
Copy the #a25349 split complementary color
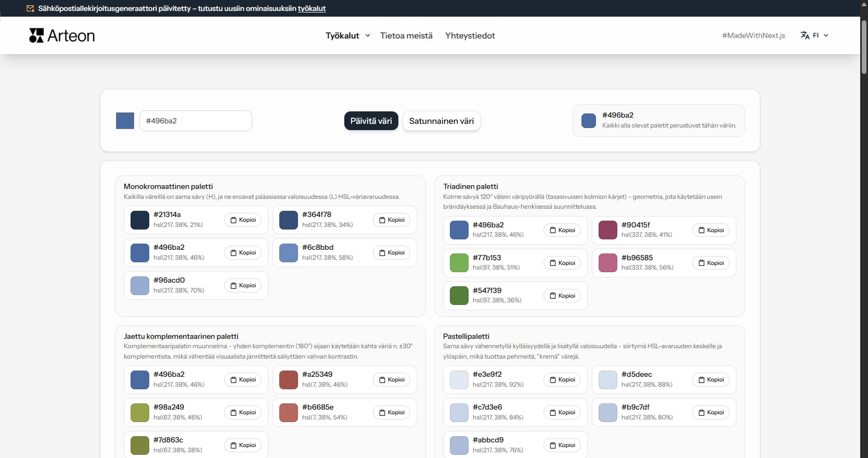pyautogui.click(x=392, y=380)
